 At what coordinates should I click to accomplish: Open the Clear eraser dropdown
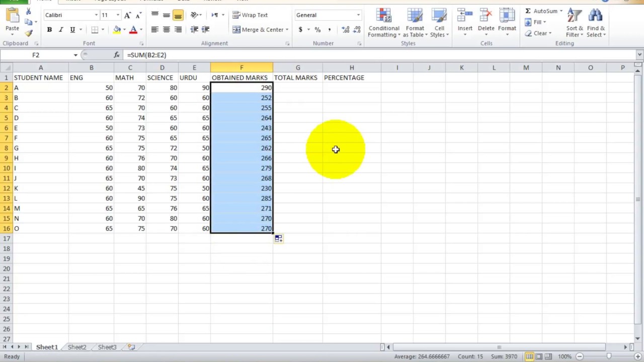(538, 33)
